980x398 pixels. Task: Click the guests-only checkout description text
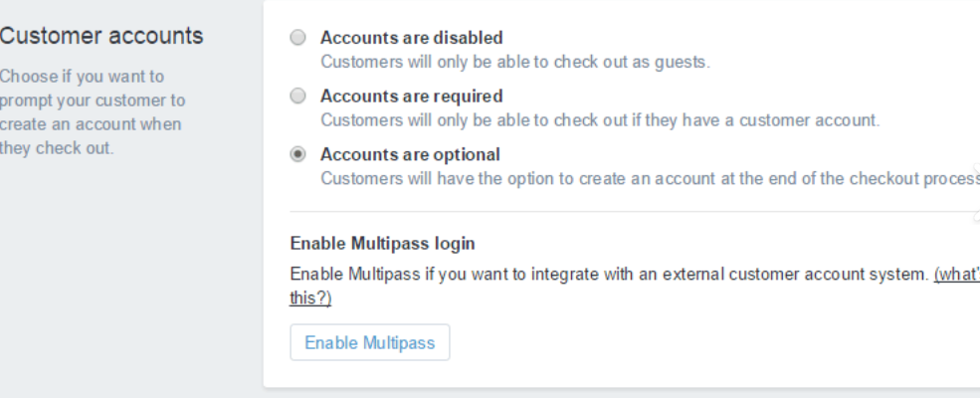tap(515, 63)
